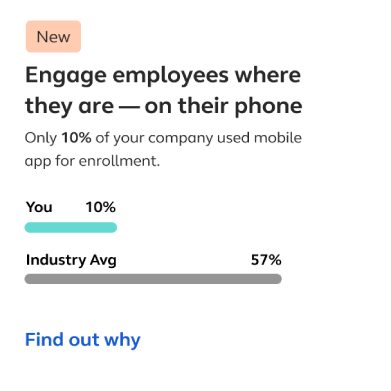Select the 'Industry Avg' label
This screenshot has width=391, height=391.
tap(71, 260)
